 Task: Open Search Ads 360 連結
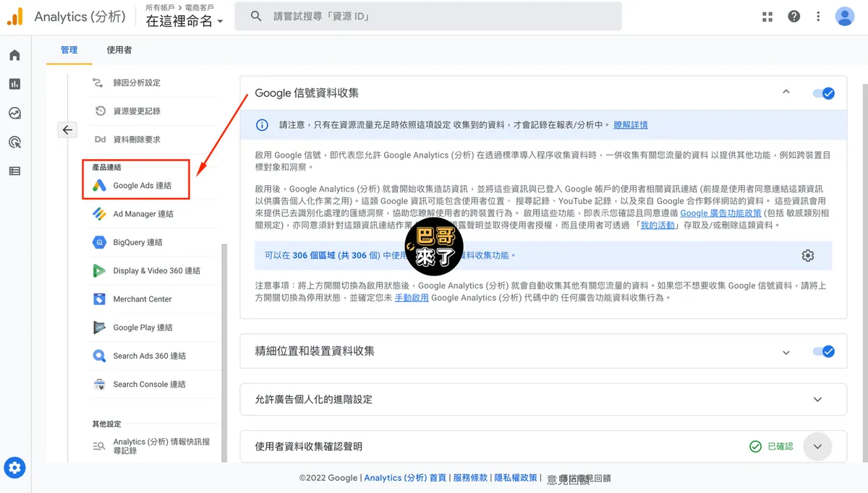(150, 356)
